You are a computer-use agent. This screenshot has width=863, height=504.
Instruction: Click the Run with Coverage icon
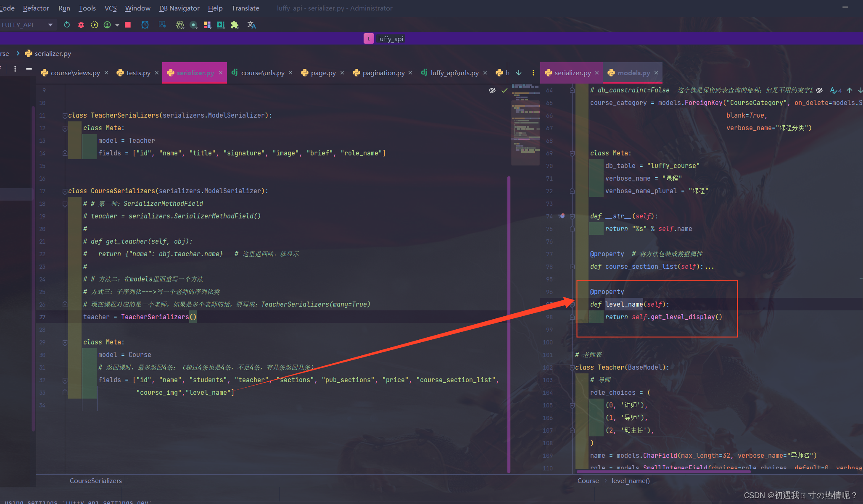tap(94, 25)
